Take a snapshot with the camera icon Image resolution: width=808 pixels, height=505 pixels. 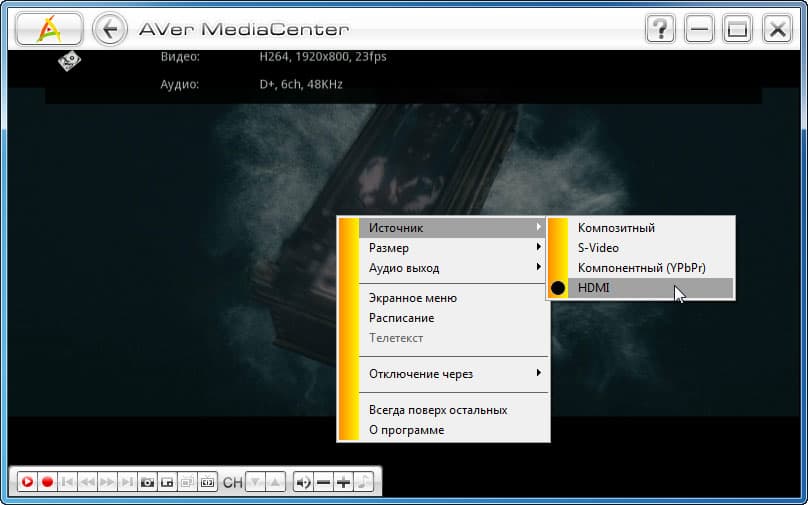tap(147, 482)
